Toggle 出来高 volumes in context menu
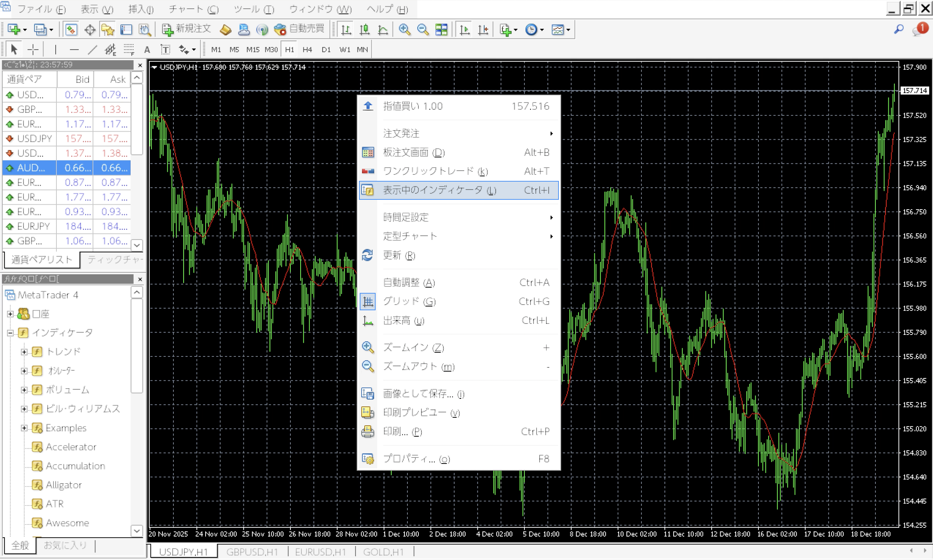 [404, 321]
